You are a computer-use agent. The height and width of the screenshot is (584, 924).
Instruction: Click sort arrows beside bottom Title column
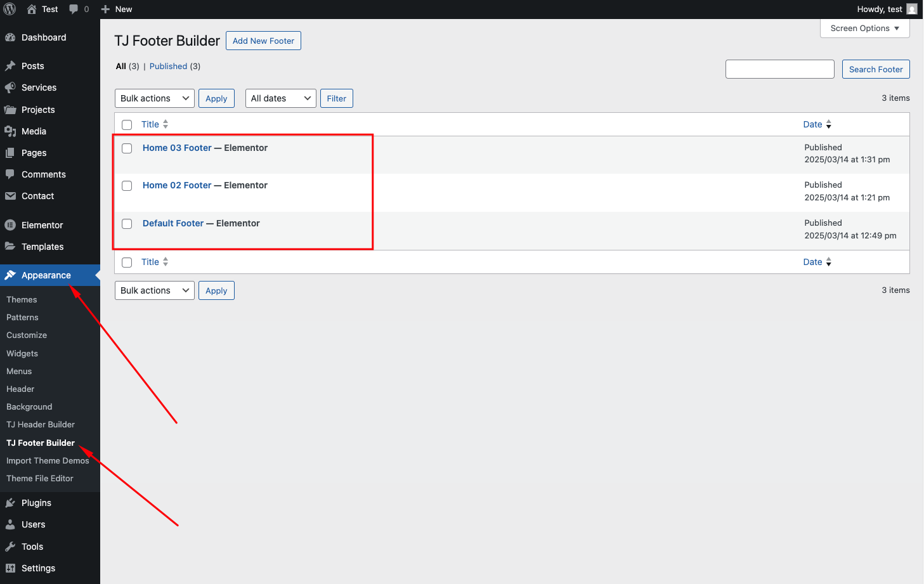166,262
